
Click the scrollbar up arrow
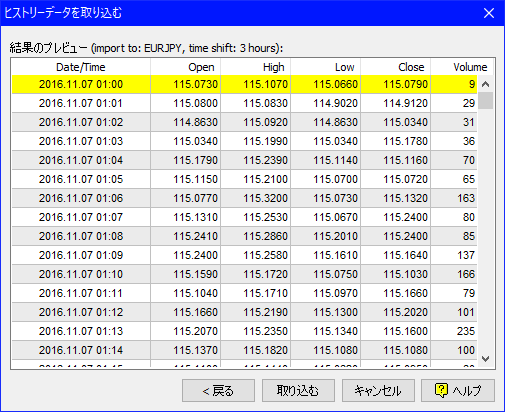pyautogui.click(x=485, y=84)
